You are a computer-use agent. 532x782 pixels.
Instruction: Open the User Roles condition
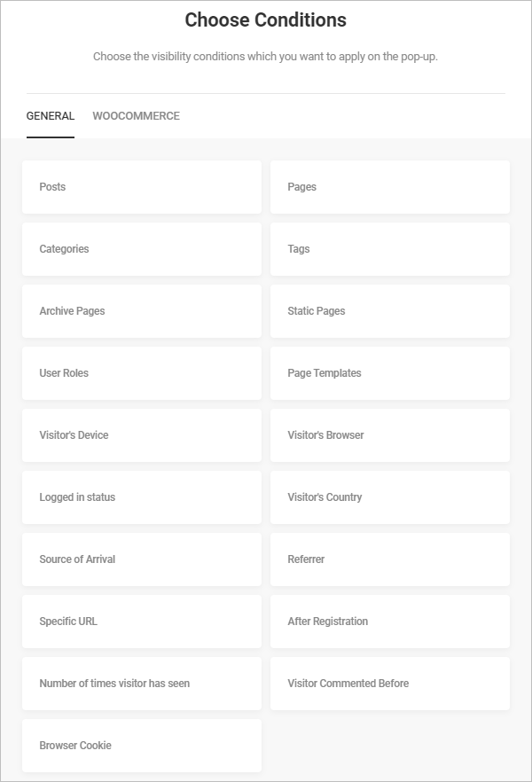(x=142, y=373)
